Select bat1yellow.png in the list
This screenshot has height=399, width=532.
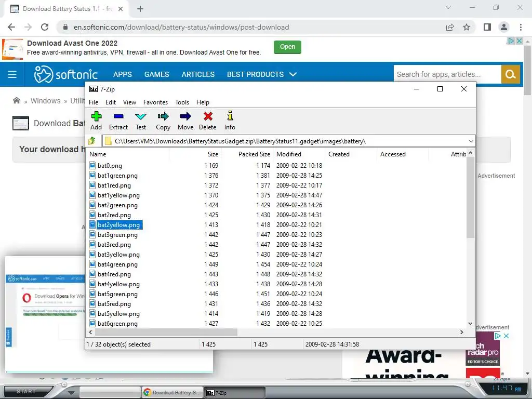(x=118, y=195)
